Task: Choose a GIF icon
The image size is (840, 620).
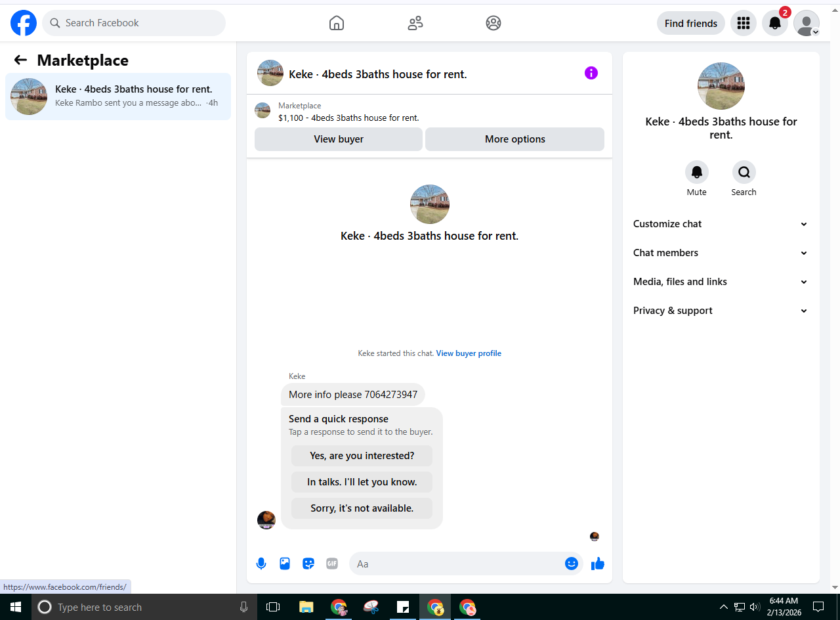Action: point(332,564)
